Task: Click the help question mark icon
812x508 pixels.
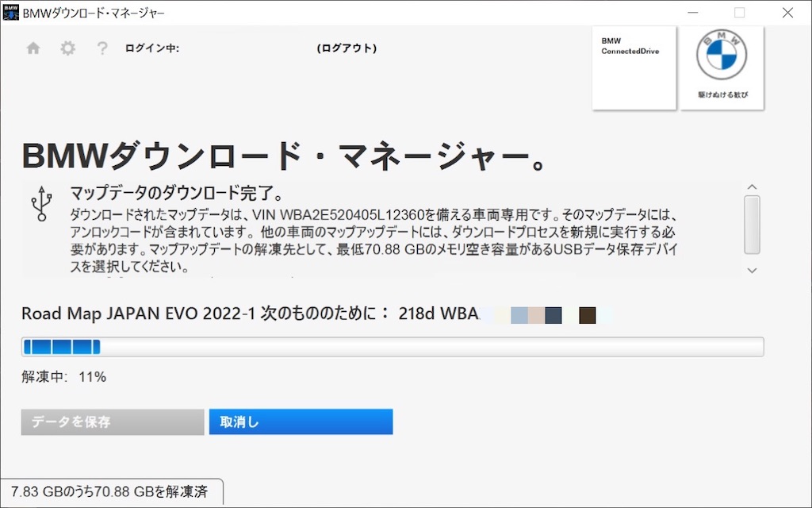Action: point(101,48)
